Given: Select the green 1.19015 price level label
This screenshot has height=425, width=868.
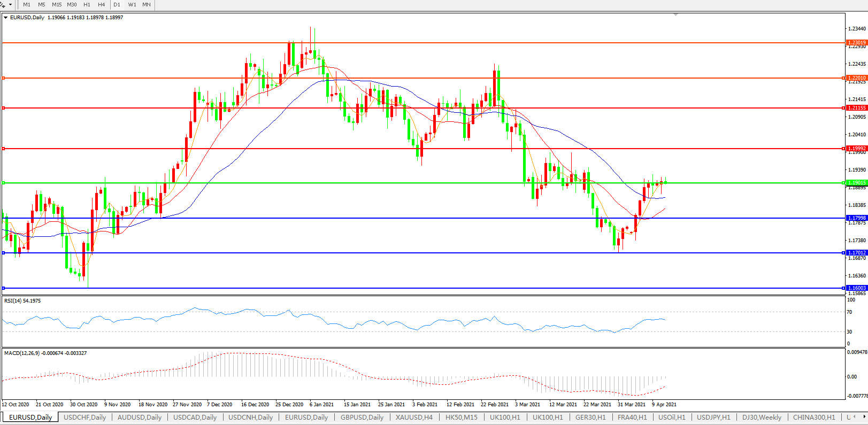Looking at the screenshot, I should point(856,183).
